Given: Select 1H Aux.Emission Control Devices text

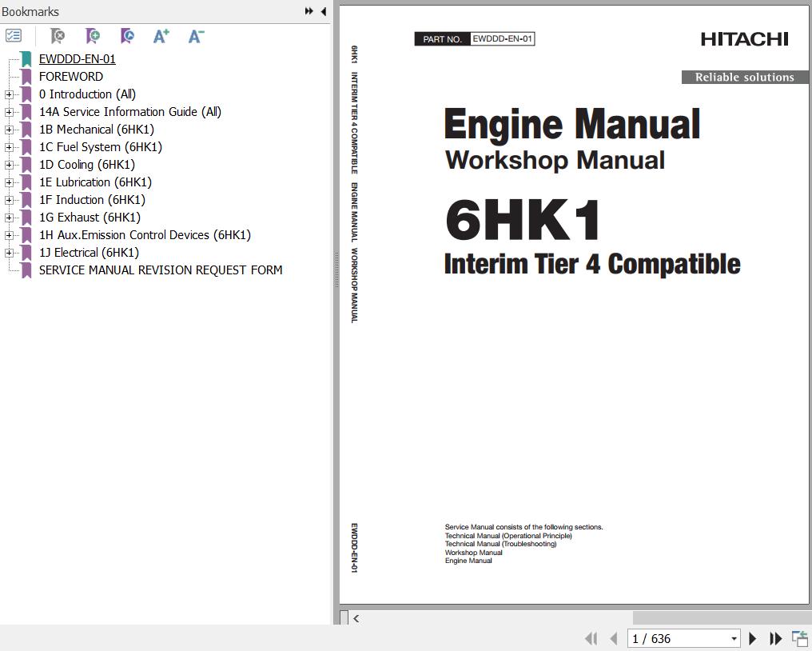Looking at the screenshot, I should pos(145,235).
